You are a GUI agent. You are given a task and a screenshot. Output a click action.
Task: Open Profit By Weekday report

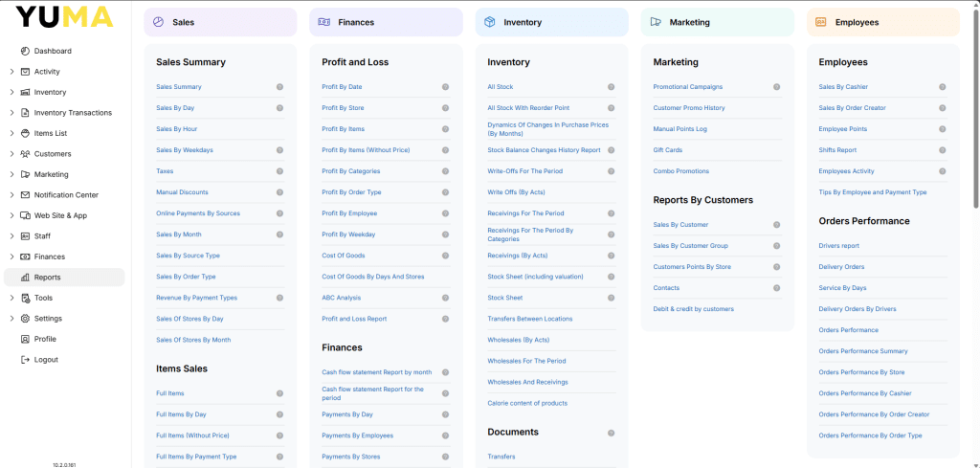click(x=348, y=234)
